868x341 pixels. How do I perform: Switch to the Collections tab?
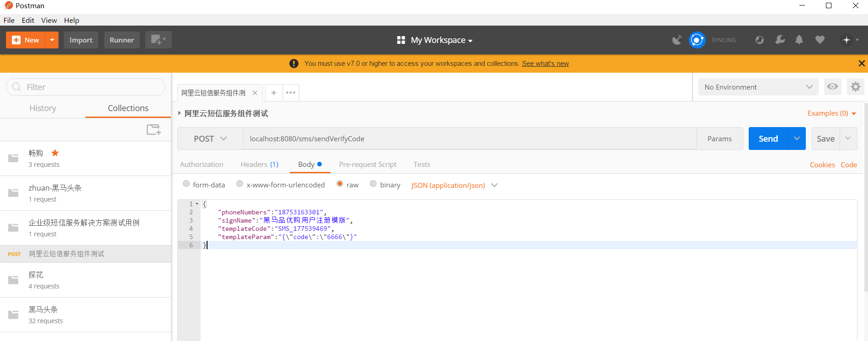128,108
